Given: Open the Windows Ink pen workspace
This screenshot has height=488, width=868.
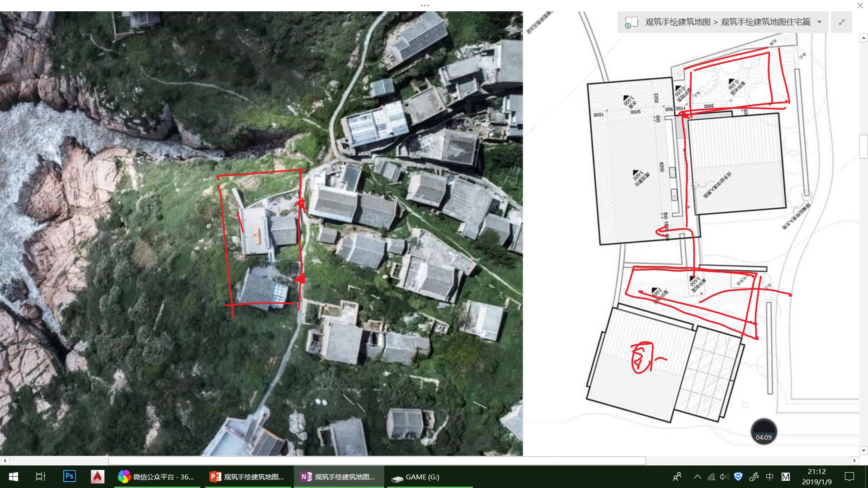Looking at the screenshot, I should (754, 477).
